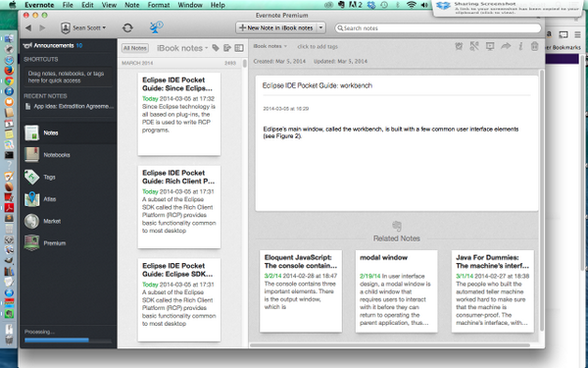Open the Note menu

point(132,5)
